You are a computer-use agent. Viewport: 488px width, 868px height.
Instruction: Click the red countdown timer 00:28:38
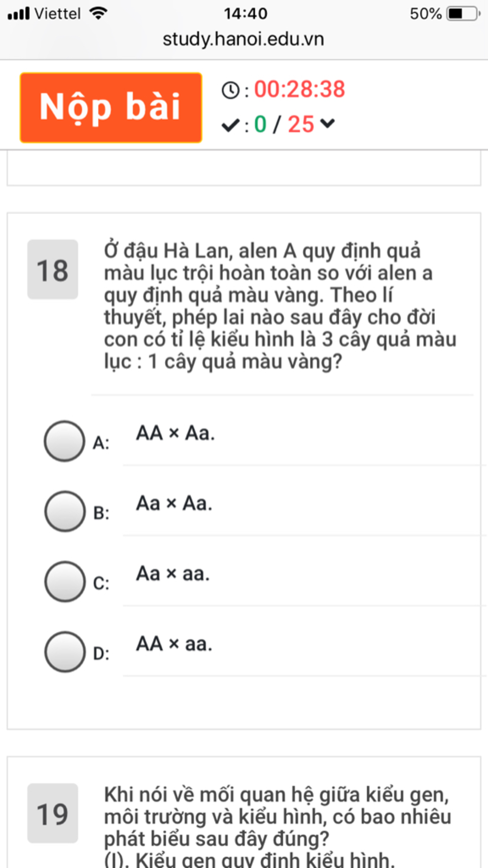(x=299, y=89)
